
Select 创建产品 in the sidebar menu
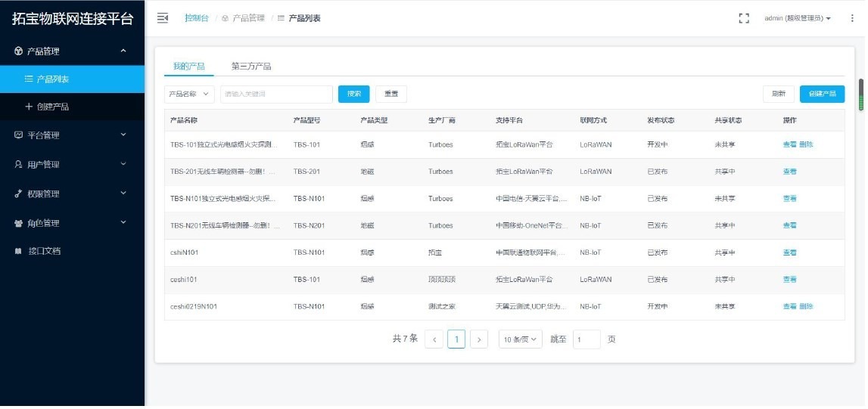[x=51, y=107]
